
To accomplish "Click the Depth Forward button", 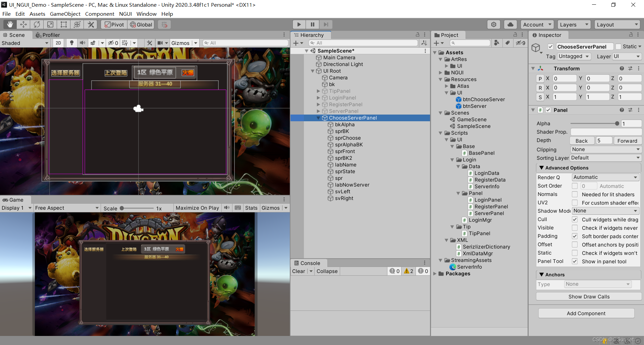I will 627,141.
